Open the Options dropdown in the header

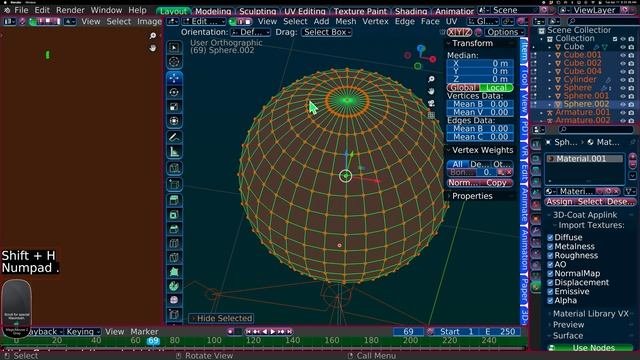[x=505, y=32]
